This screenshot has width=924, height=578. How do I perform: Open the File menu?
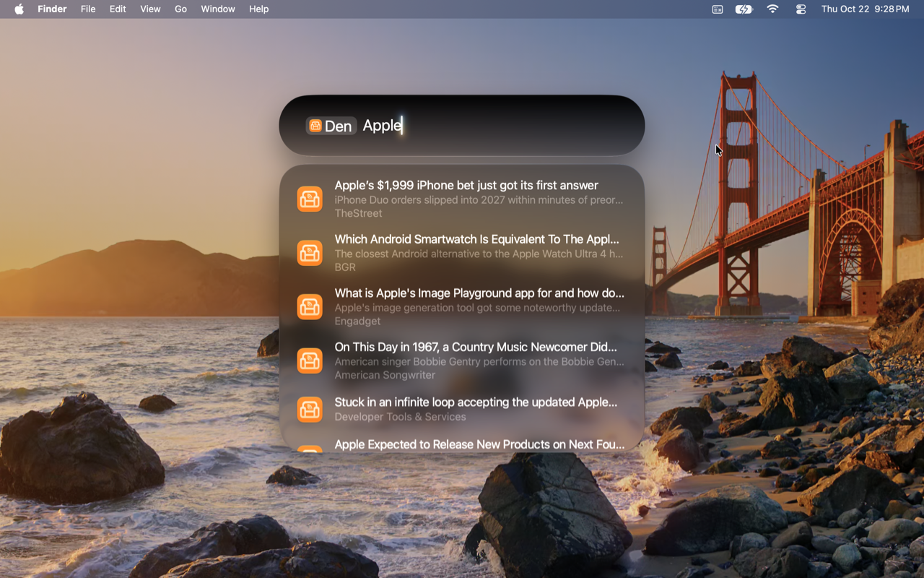coord(88,9)
